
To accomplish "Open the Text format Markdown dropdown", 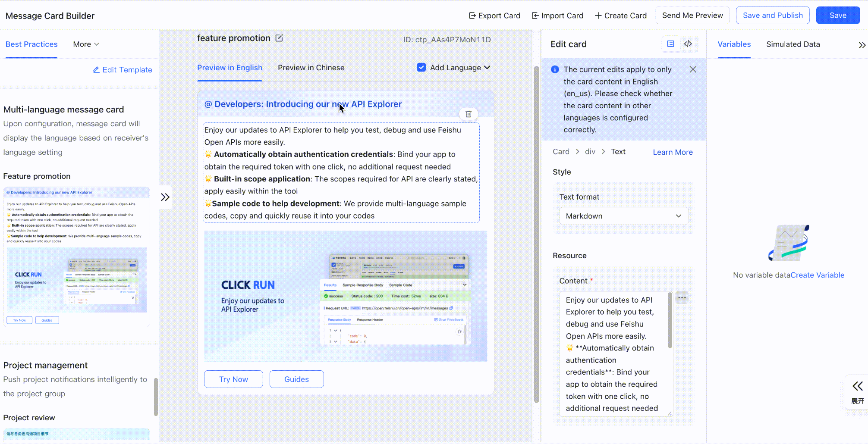I will tap(623, 216).
